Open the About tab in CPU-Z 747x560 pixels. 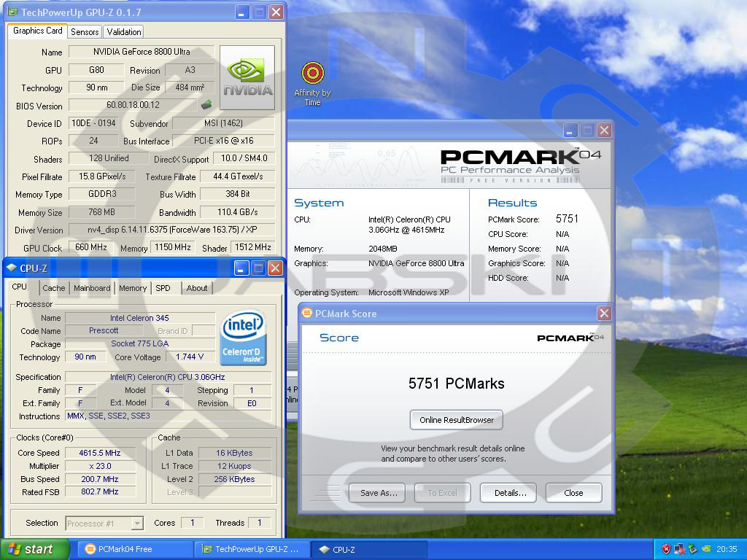pos(196,287)
